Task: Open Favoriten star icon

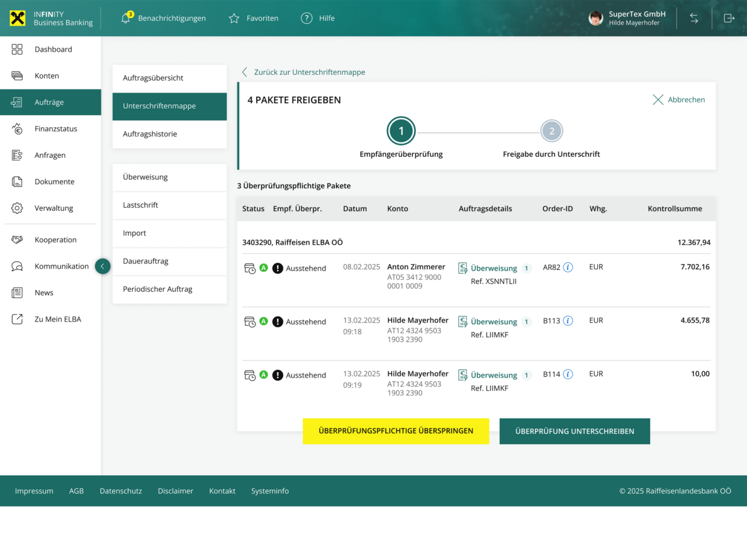Action: point(234,19)
